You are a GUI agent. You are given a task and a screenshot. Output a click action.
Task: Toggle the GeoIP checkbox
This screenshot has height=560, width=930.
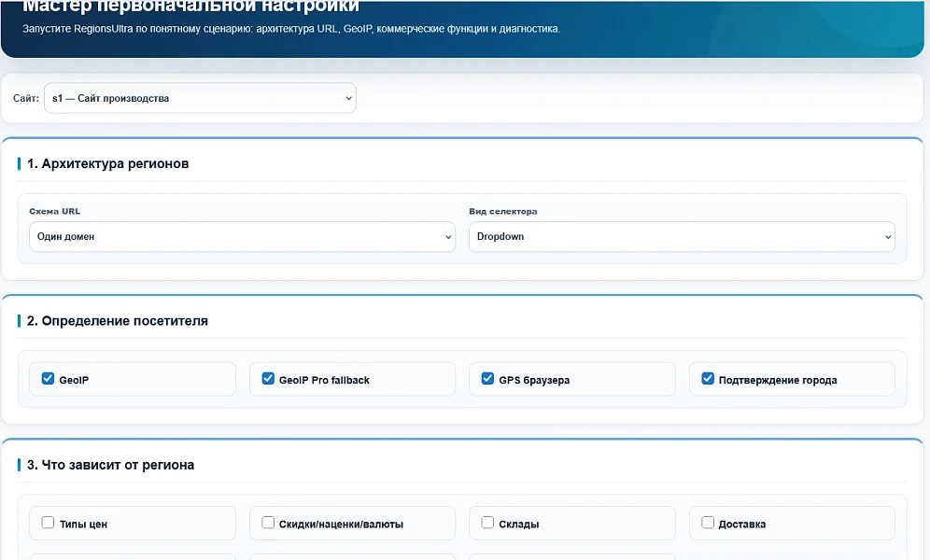click(x=48, y=379)
